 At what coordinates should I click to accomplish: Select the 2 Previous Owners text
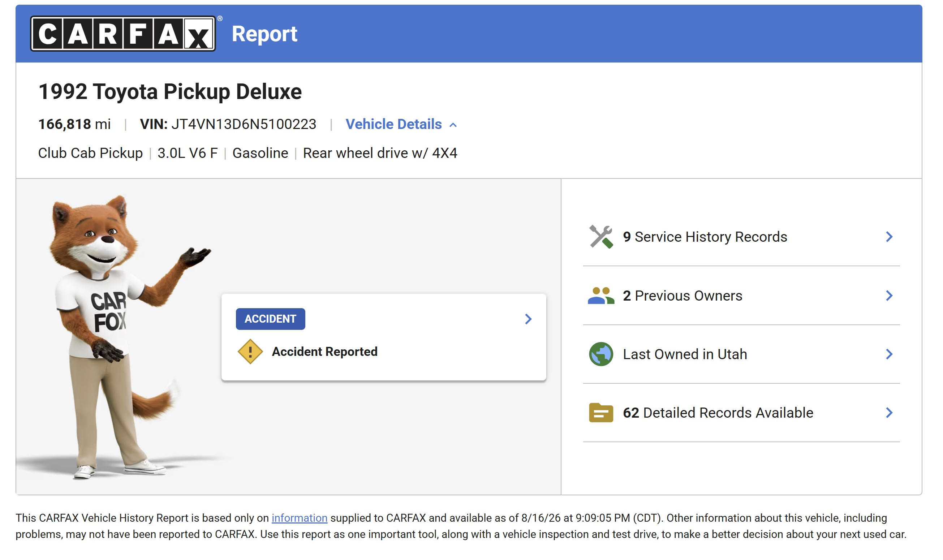point(682,296)
